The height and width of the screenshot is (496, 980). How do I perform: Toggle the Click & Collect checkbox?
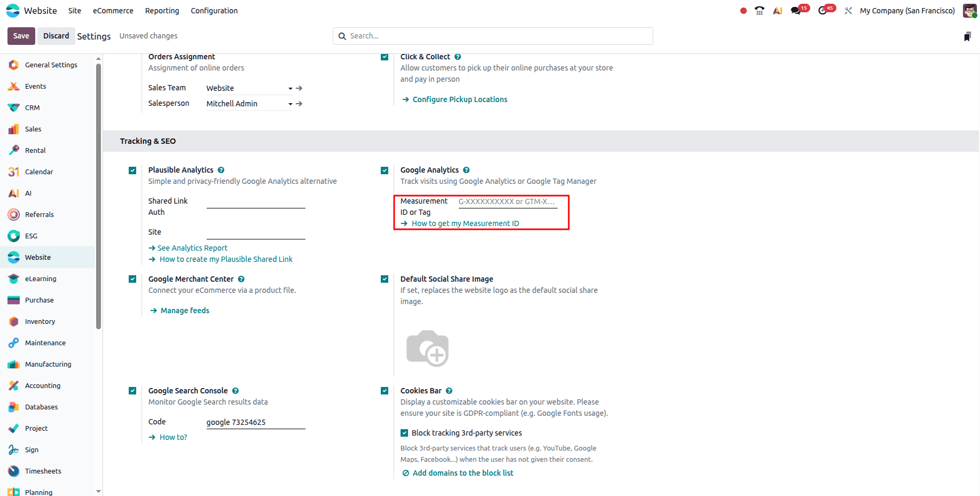385,57
